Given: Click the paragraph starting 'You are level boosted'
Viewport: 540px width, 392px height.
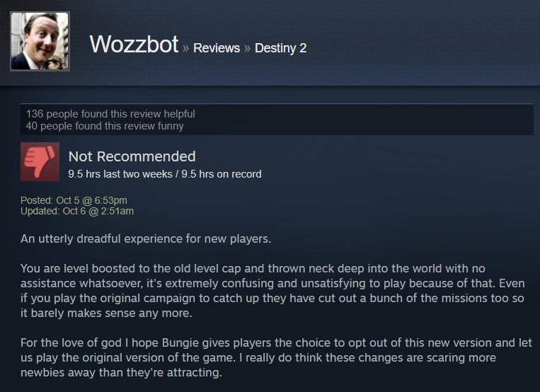Looking at the screenshot, I should tap(272, 290).
